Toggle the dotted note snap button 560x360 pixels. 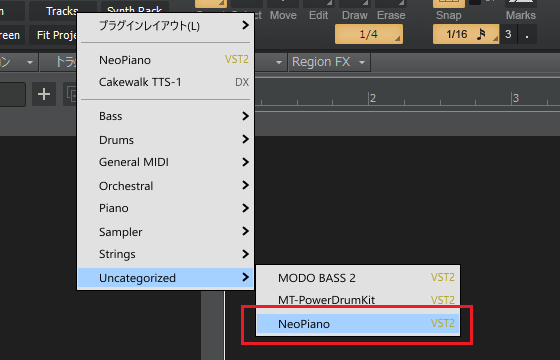527,34
